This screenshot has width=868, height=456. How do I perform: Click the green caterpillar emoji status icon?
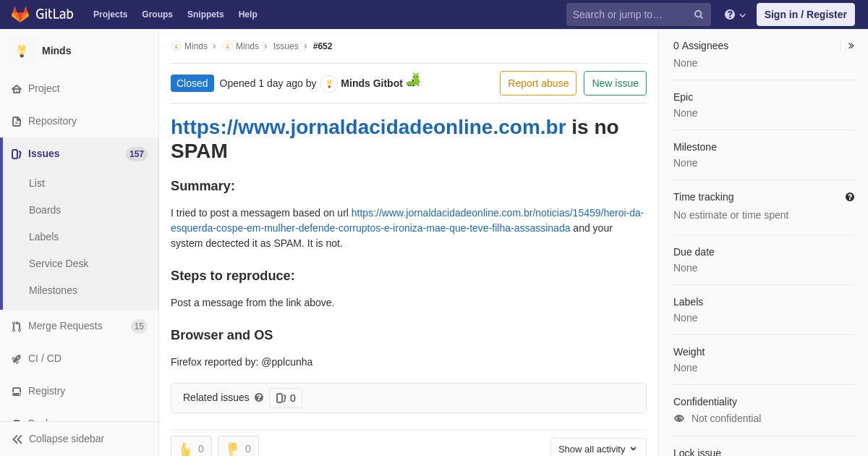coord(413,80)
